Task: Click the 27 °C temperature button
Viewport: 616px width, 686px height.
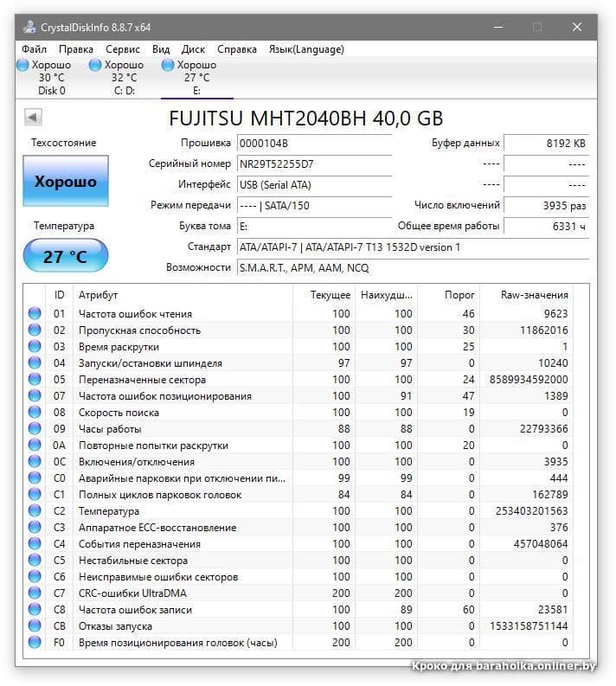Action: click(66, 256)
